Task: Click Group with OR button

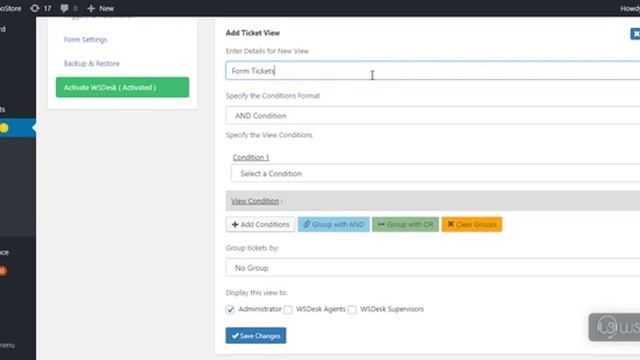Action: tap(405, 224)
